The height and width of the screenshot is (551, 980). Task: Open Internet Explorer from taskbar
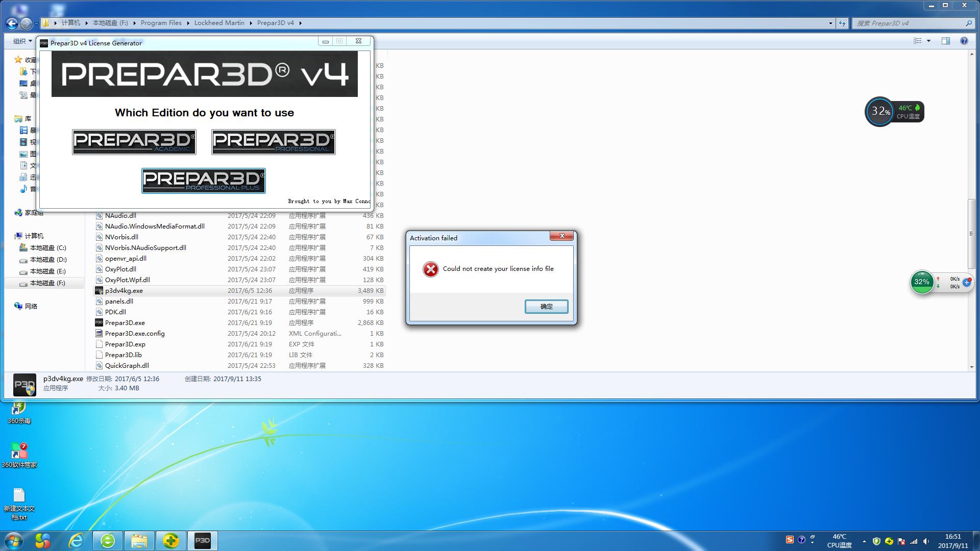pyautogui.click(x=76, y=541)
